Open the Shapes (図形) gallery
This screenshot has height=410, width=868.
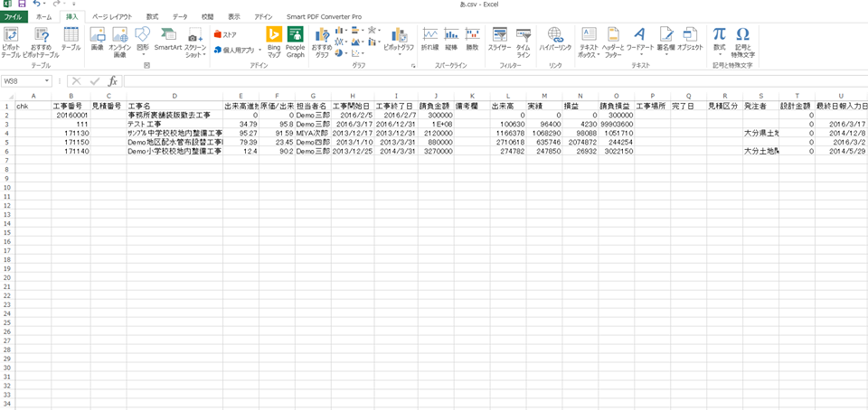(x=143, y=42)
